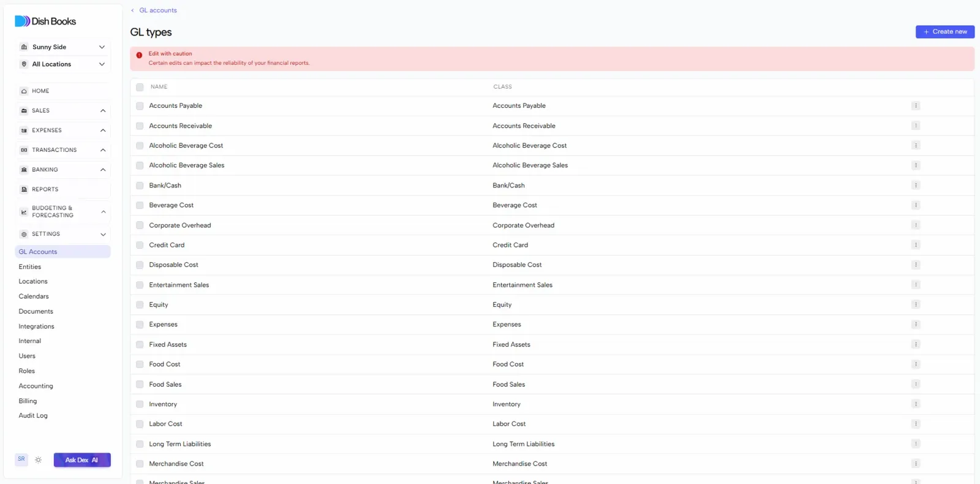Image resolution: width=980 pixels, height=484 pixels.
Task: Select the Disposable Cost name cell
Action: (x=174, y=265)
